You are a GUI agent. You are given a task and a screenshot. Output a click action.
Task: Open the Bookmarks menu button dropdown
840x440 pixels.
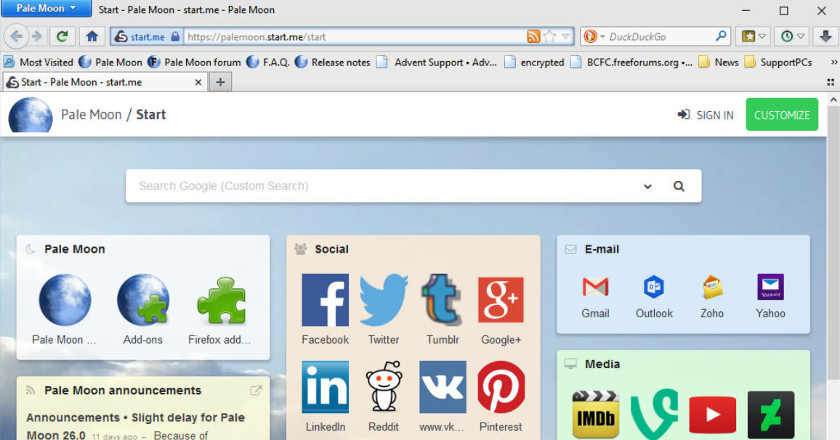pos(753,36)
